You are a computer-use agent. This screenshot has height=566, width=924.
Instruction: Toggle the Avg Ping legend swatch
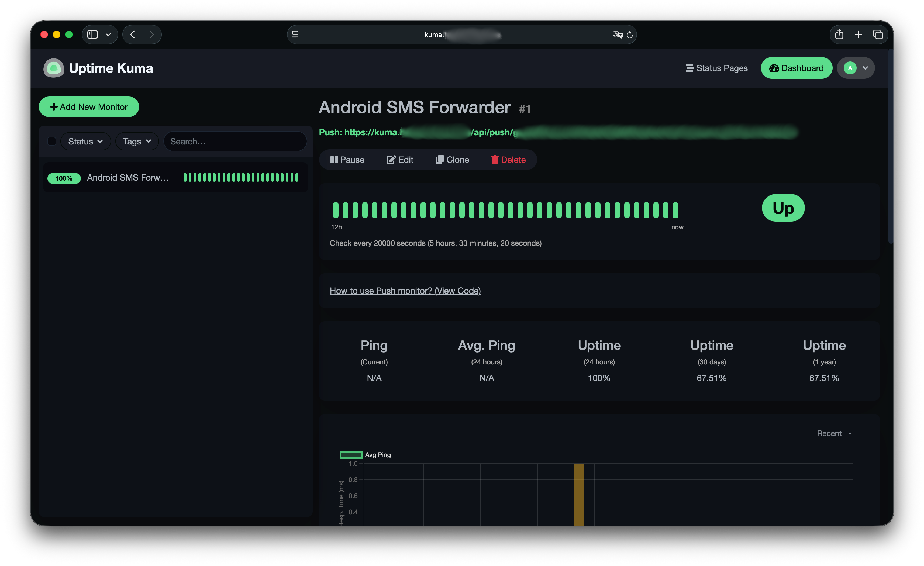pyautogui.click(x=351, y=455)
